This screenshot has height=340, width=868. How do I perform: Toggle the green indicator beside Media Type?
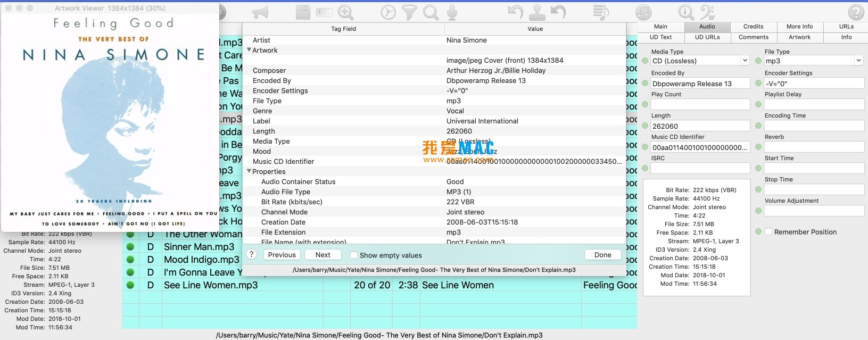point(645,61)
